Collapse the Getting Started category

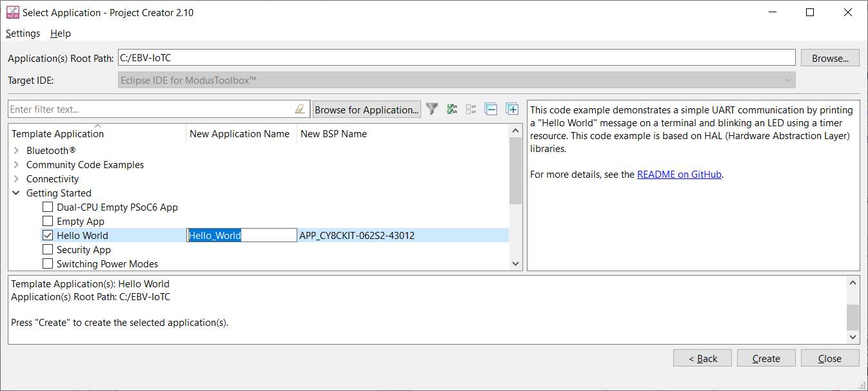coord(16,193)
